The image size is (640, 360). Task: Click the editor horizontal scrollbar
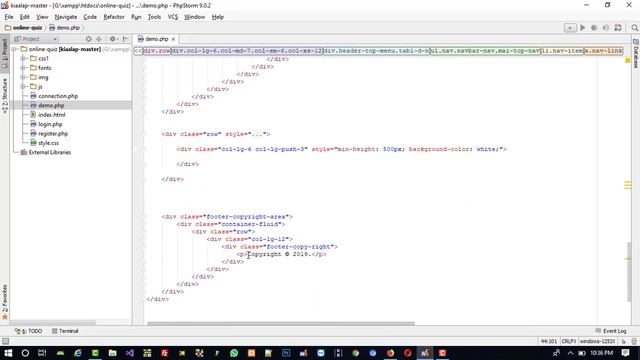point(281,323)
